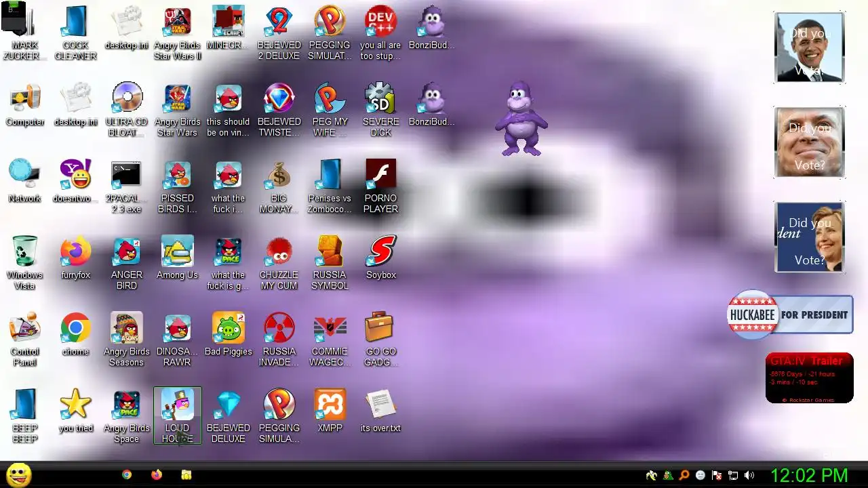
Task: Launch the BEEP BEEP shortcut
Action: click(25, 417)
